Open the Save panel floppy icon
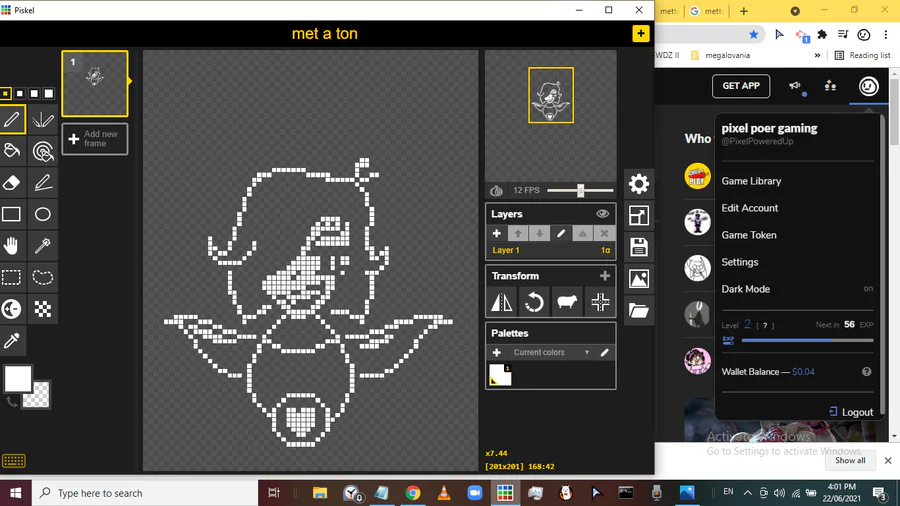900x506 pixels. click(639, 247)
